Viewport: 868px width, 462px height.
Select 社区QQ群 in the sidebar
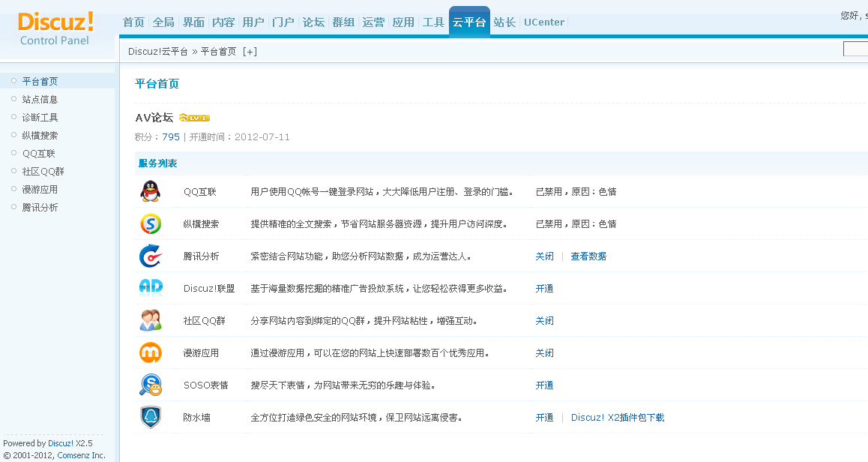pyautogui.click(x=43, y=171)
